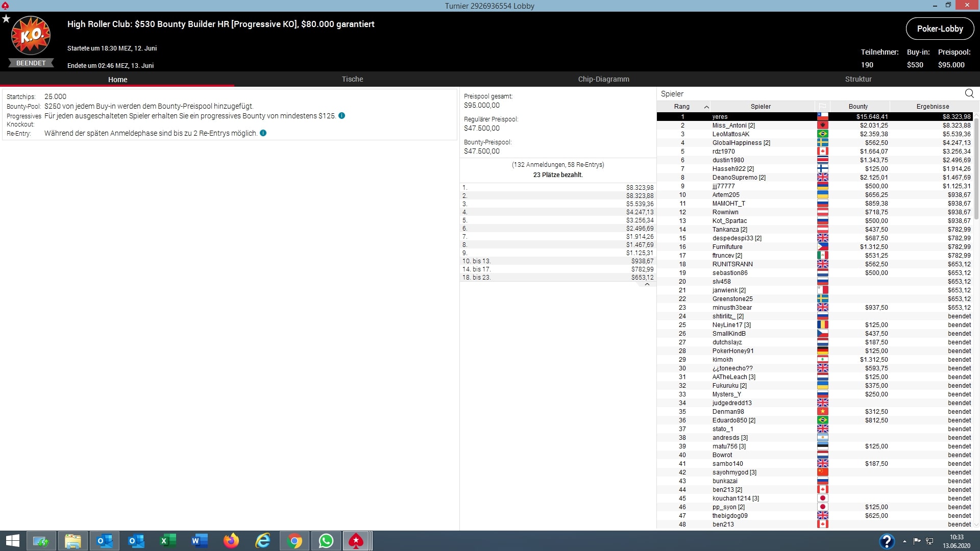The width and height of the screenshot is (980, 551).
Task: Click the flag column header icon
Action: click(822, 107)
